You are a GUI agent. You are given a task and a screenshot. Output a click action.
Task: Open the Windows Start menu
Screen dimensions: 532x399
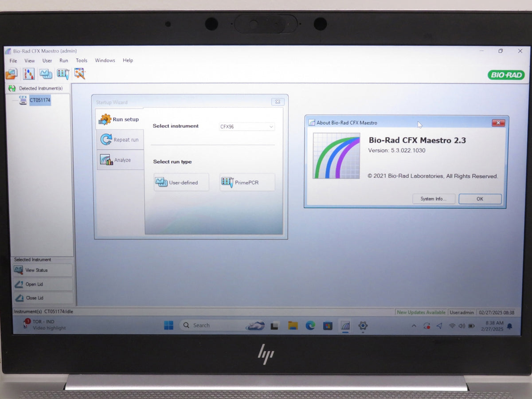coord(168,325)
